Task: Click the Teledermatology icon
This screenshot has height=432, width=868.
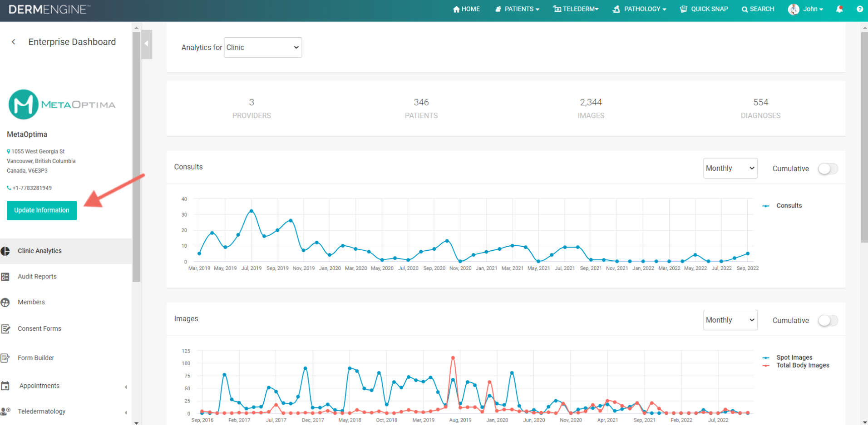Action: [x=5, y=412]
